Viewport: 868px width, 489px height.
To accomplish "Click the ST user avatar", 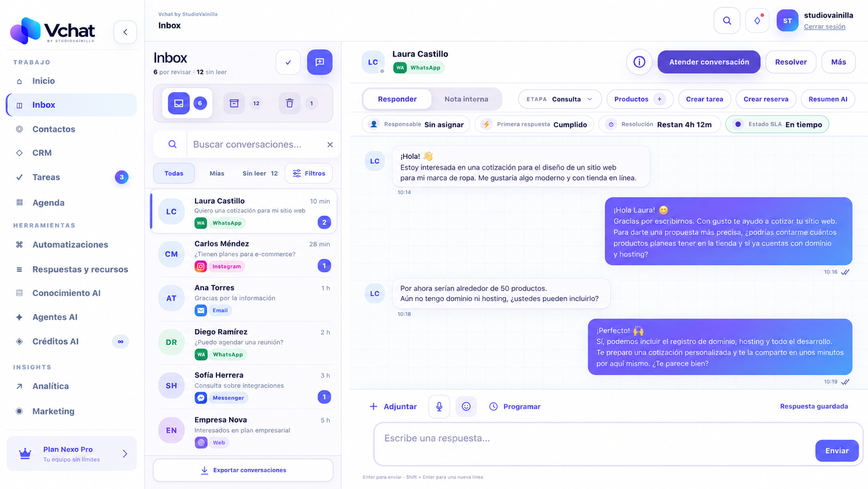I will tap(787, 21).
